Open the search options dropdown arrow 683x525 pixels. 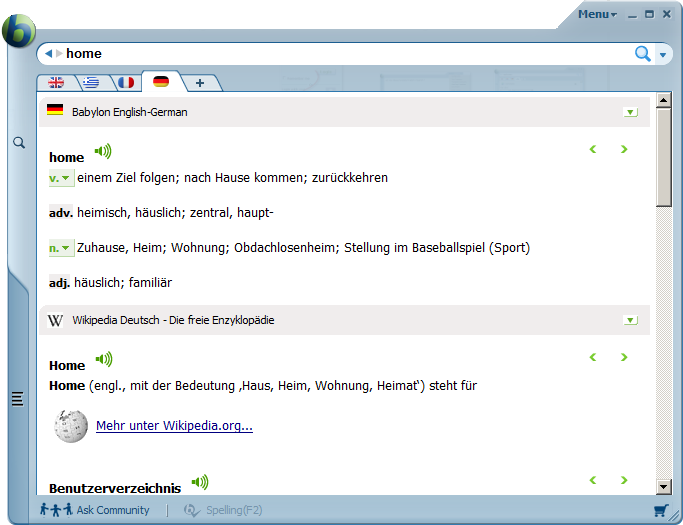[x=663, y=55]
